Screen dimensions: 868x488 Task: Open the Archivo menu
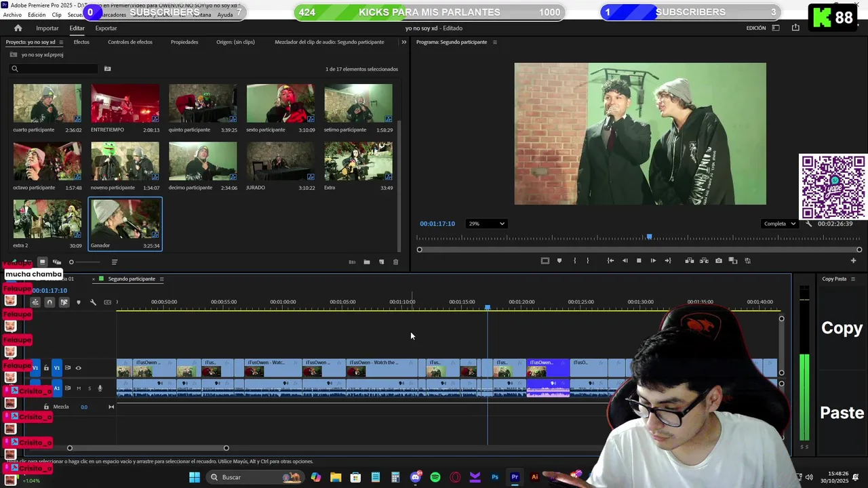(12, 14)
